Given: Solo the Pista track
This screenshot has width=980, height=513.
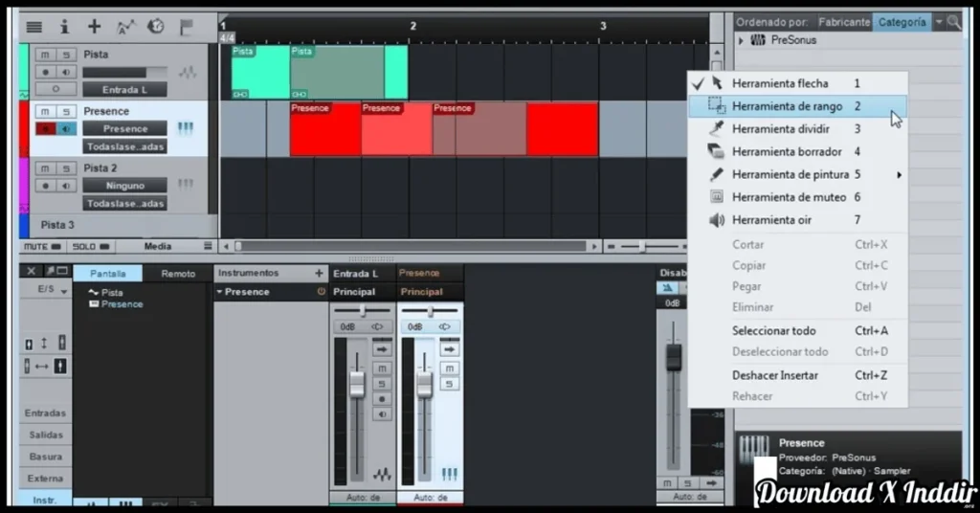Looking at the screenshot, I should pos(66,55).
